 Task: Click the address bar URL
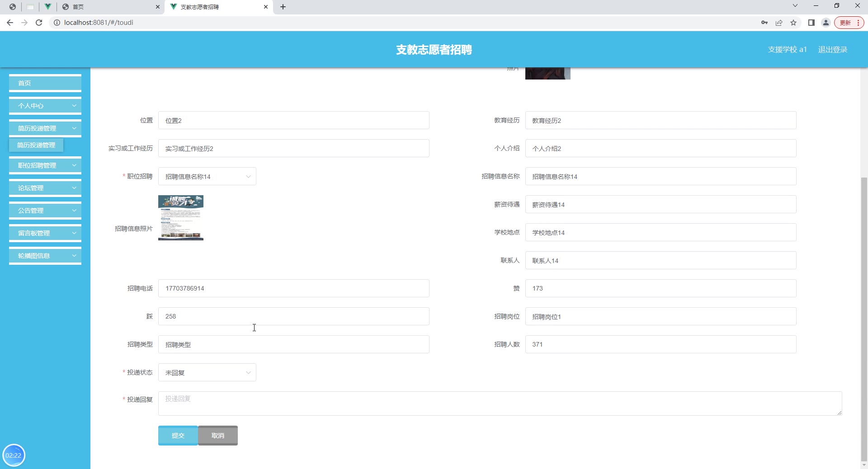click(99, 23)
